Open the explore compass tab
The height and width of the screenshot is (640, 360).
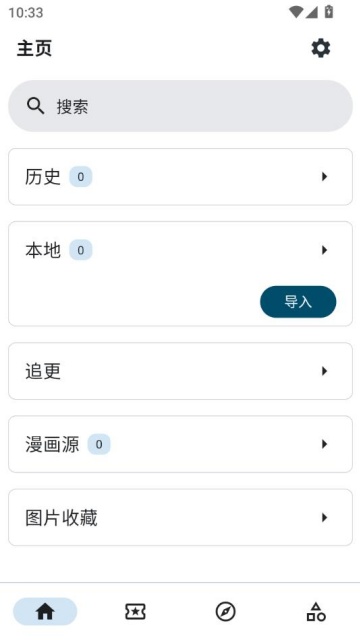pos(225,611)
